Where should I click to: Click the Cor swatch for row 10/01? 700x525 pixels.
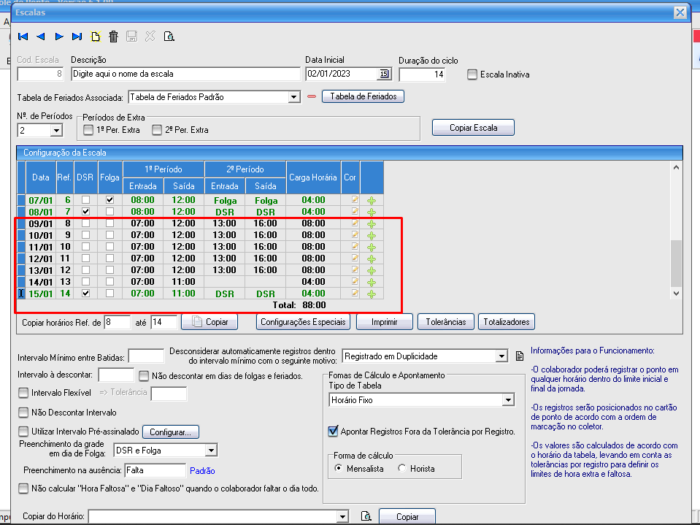click(x=353, y=235)
